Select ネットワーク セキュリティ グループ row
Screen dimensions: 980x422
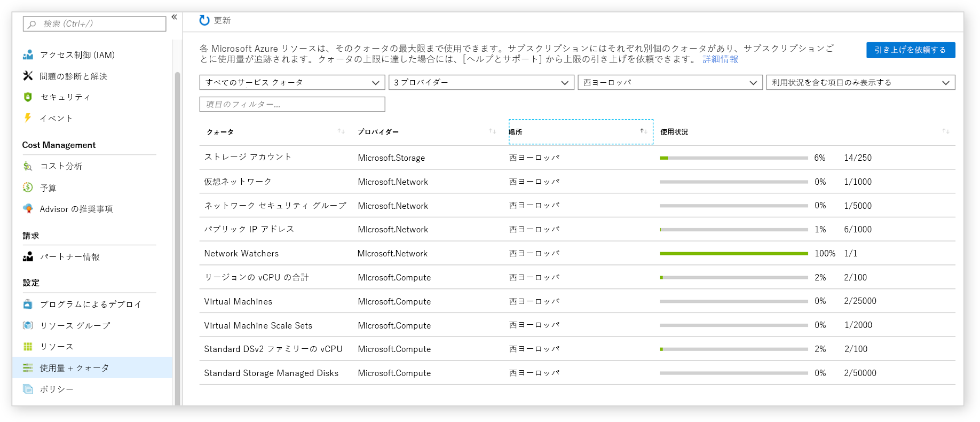click(x=578, y=206)
